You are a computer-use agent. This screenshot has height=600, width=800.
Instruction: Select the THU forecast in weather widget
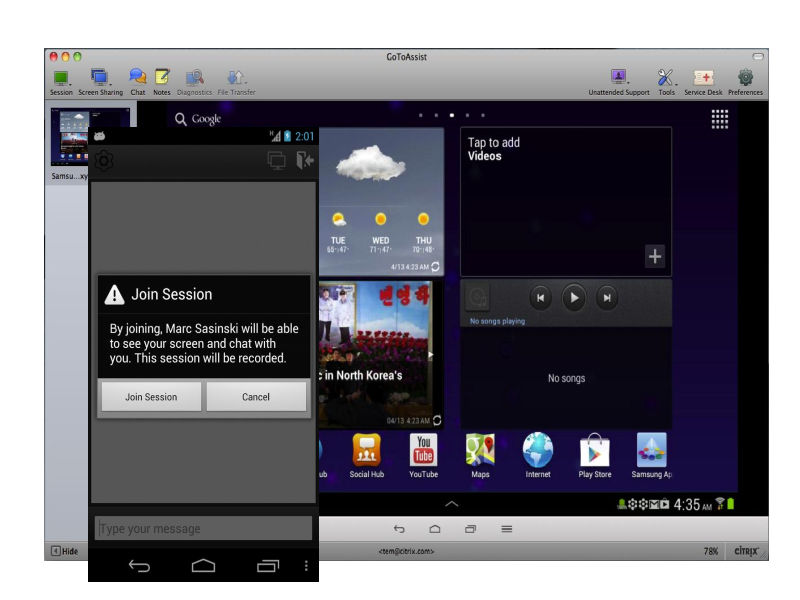(423, 233)
